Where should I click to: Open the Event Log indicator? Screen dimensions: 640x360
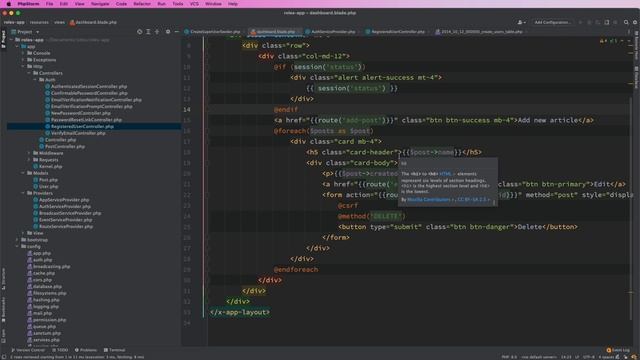pyautogui.click(x=618, y=350)
